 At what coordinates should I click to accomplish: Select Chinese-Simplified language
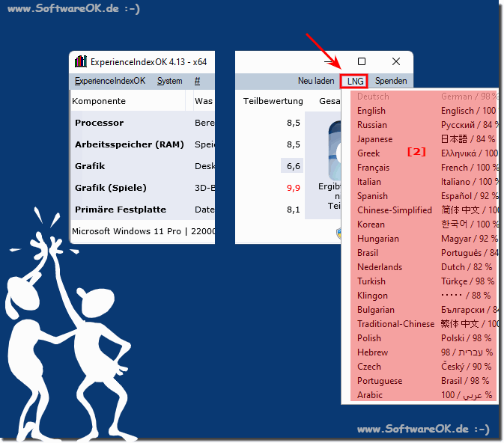click(425, 210)
